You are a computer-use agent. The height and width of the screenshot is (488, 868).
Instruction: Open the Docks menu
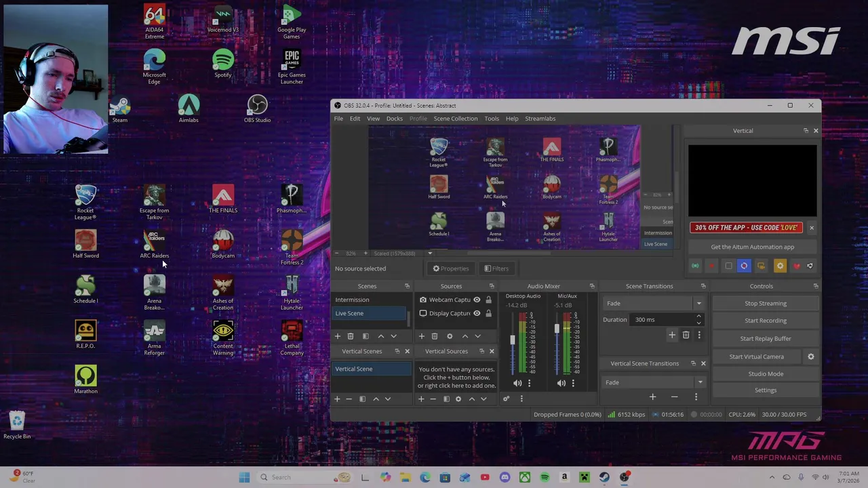point(394,119)
